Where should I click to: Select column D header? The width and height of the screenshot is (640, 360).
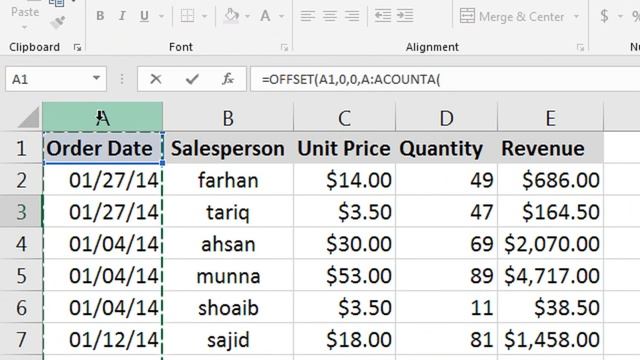pyautogui.click(x=447, y=117)
